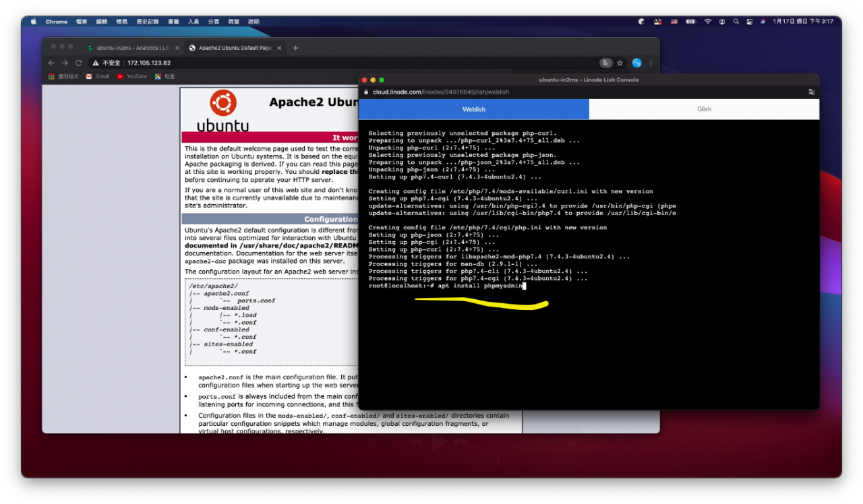The image size is (863, 504).
Task: Open the 書籤 menu
Action: coord(173,22)
